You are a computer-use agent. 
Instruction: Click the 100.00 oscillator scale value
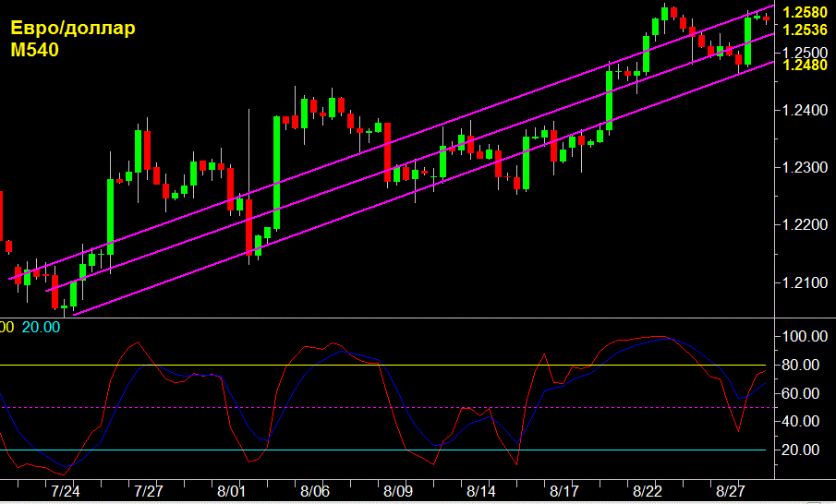point(806,337)
